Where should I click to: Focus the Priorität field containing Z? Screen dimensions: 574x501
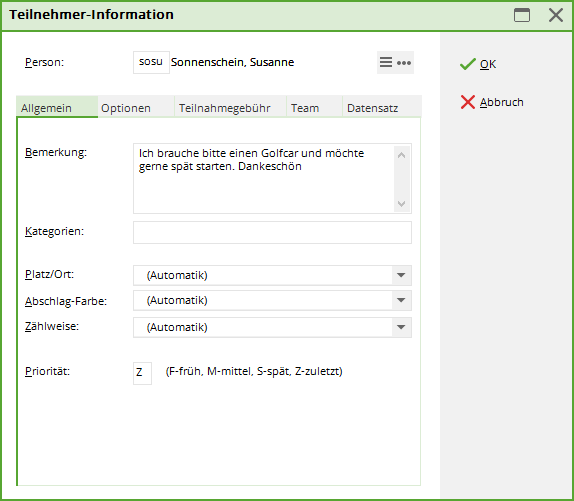[142, 373]
